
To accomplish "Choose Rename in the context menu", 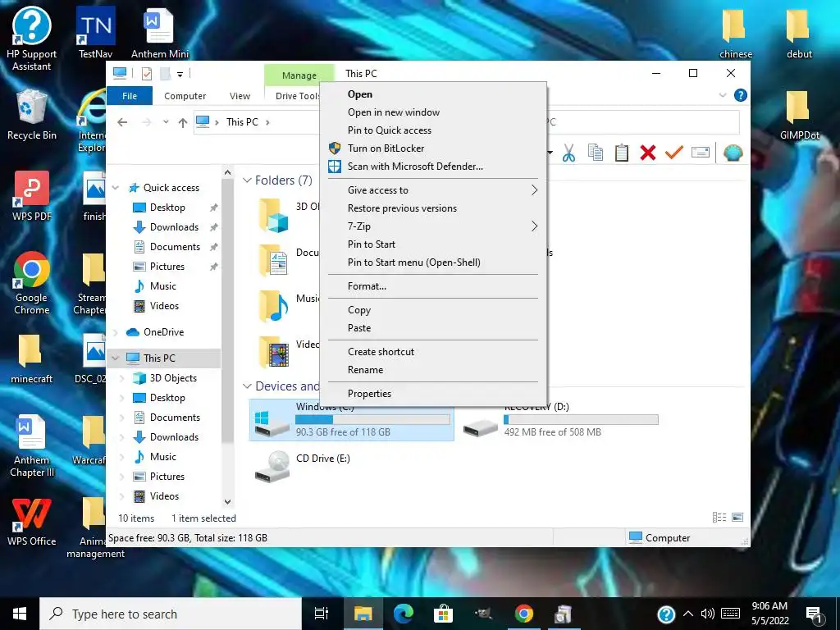I will coord(433,370).
